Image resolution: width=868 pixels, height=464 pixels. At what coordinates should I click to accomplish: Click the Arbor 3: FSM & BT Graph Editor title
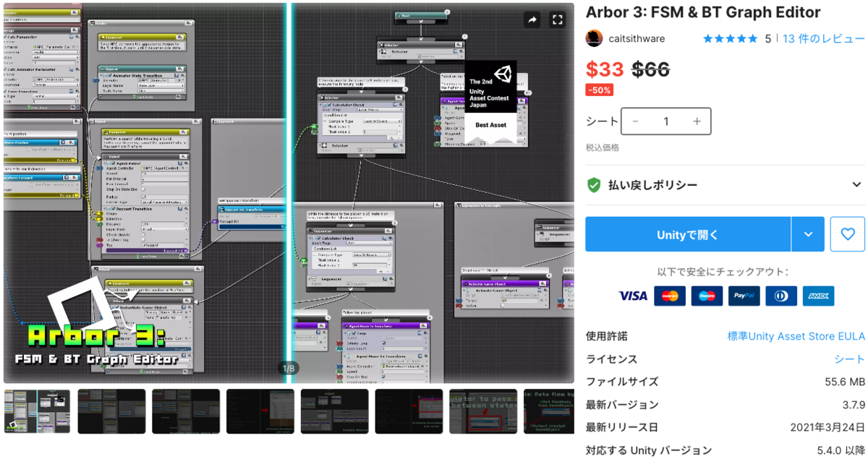click(x=703, y=12)
